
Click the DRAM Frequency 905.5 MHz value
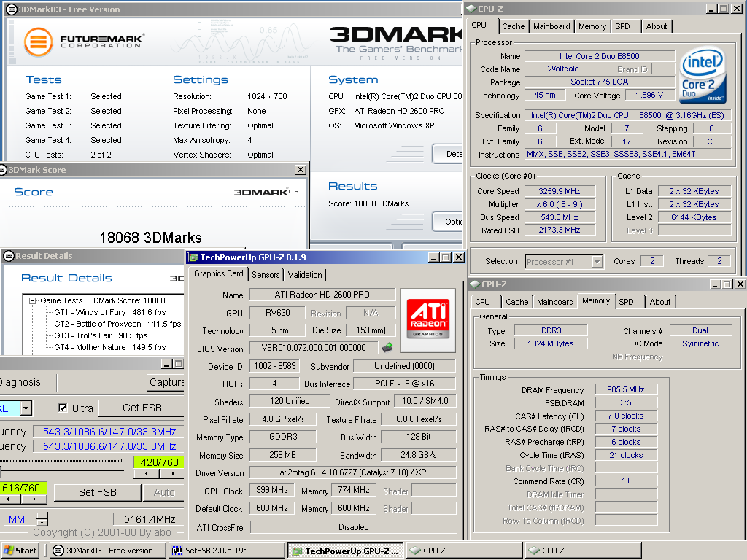tap(625, 389)
